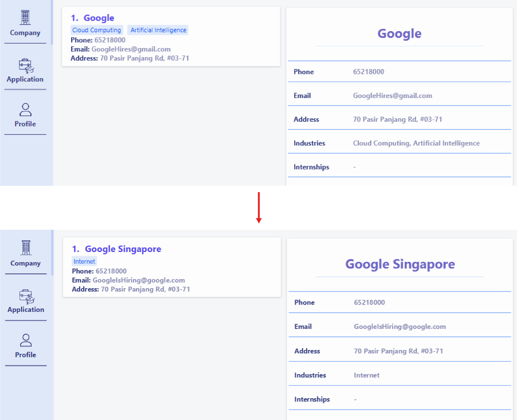The width and height of the screenshot is (517, 420).
Task: Click Phone 65218000 in the Google card
Action: click(x=98, y=40)
